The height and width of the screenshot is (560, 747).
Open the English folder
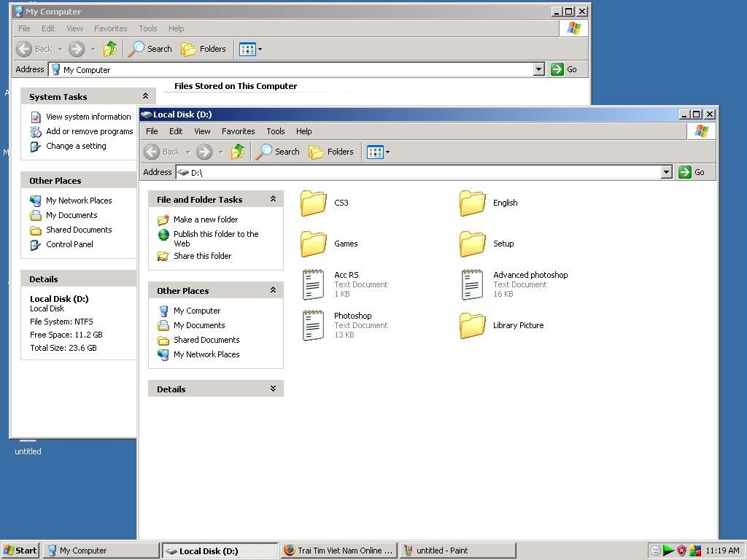point(489,203)
